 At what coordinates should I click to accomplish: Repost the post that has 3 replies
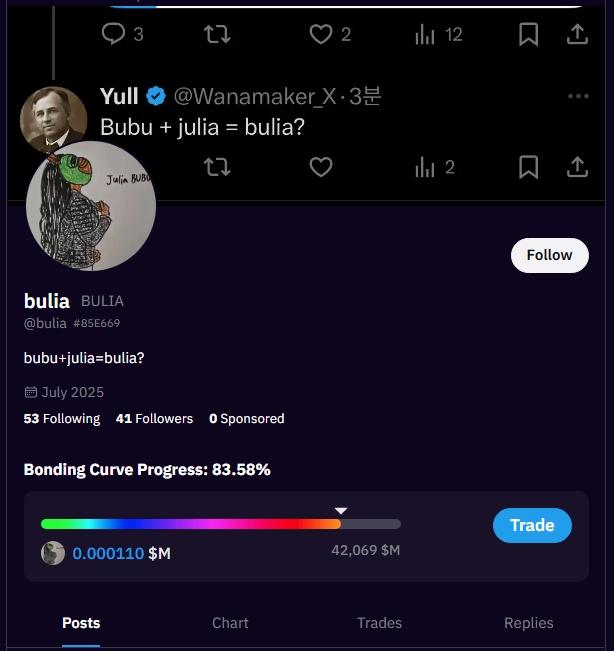(x=217, y=34)
